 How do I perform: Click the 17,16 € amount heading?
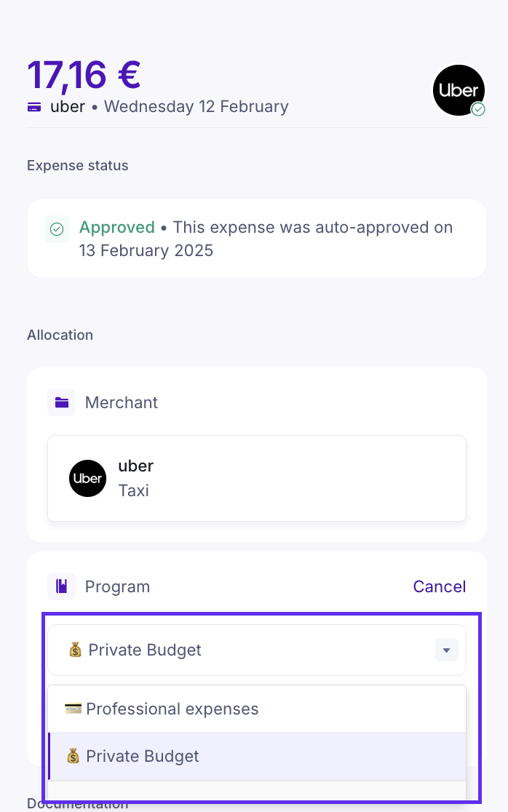tap(84, 74)
